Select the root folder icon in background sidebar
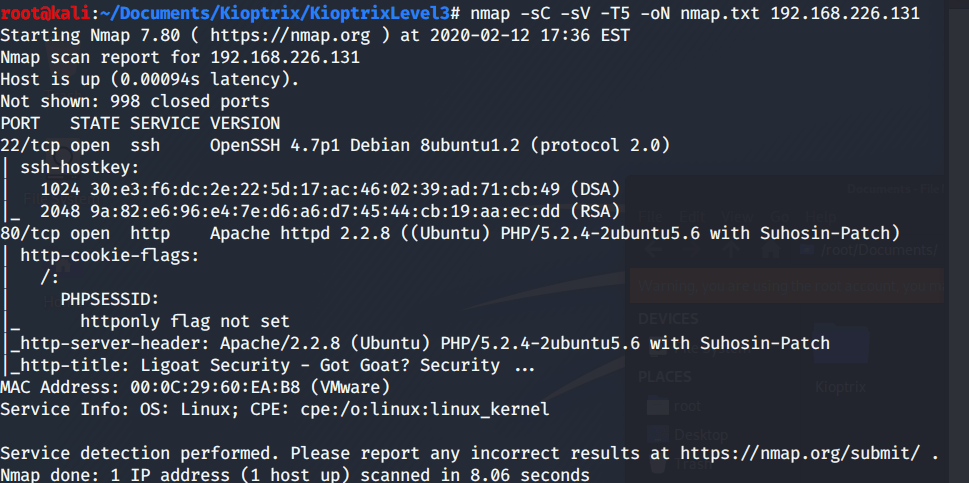 click(x=658, y=406)
